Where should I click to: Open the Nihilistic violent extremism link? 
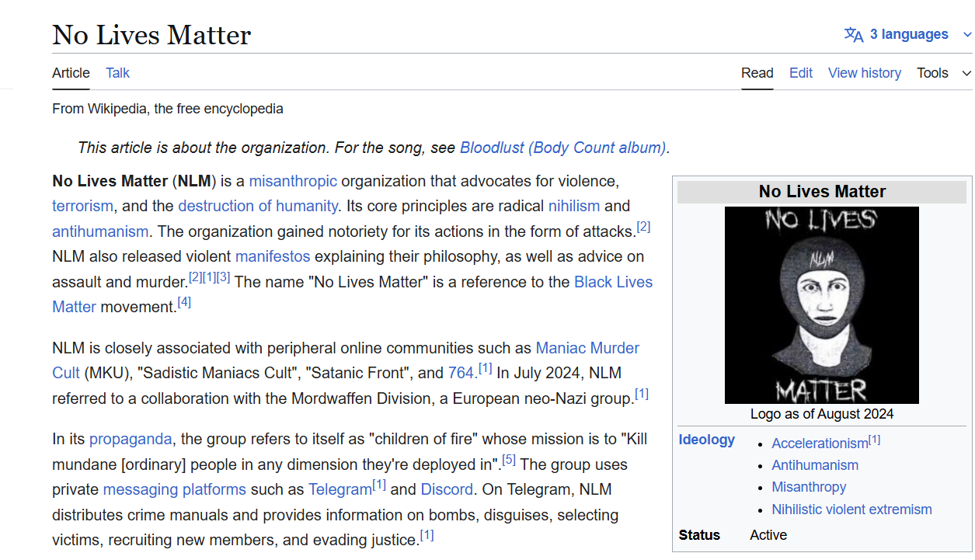pos(851,510)
